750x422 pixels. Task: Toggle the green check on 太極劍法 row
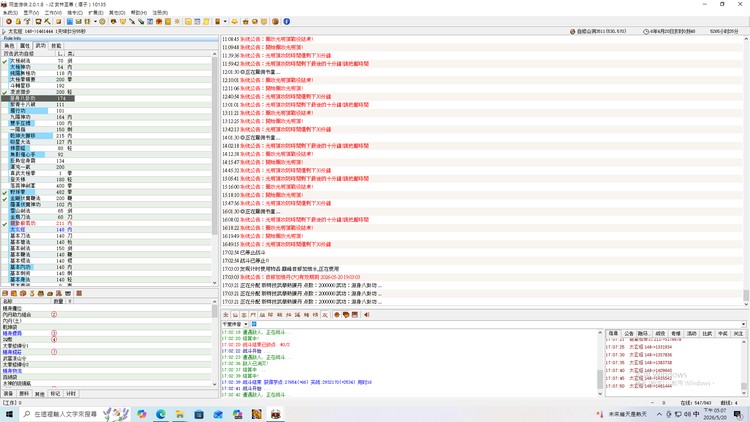pyautogui.click(x=5, y=61)
